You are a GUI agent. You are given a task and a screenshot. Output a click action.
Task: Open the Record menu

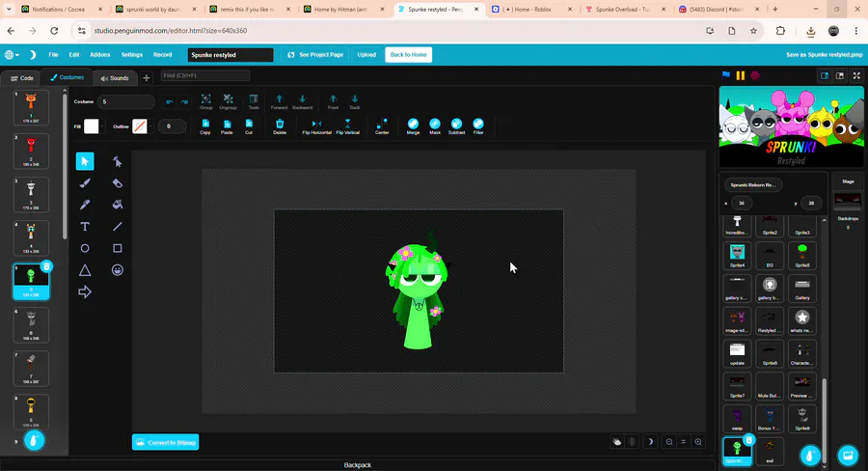(162, 55)
